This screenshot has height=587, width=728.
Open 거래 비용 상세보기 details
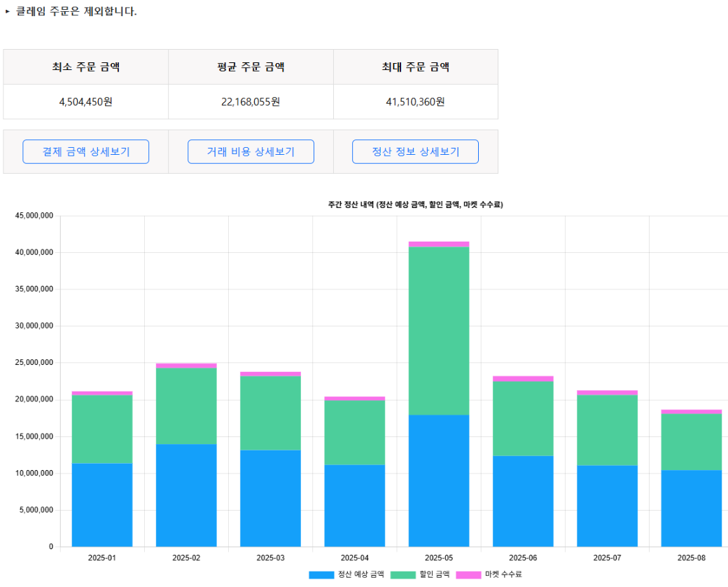click(251, 151)
